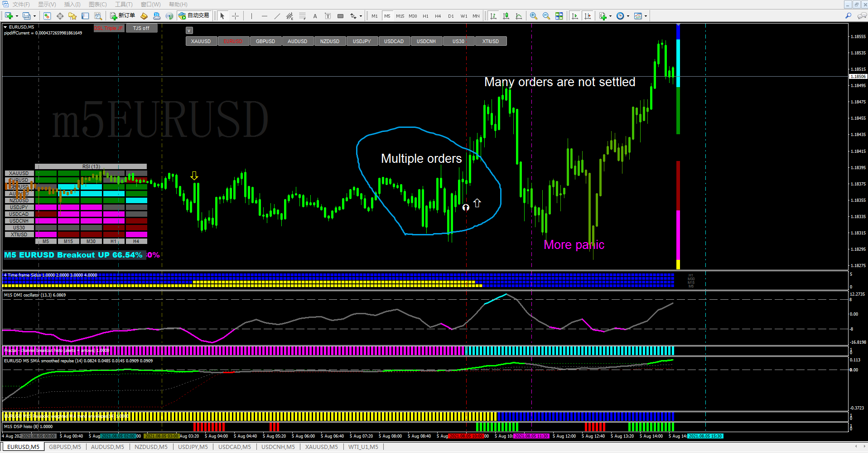The width and height of the screenshot is (868, 453).
Task: Select the Crosshair tool
Action: [236, 16]
